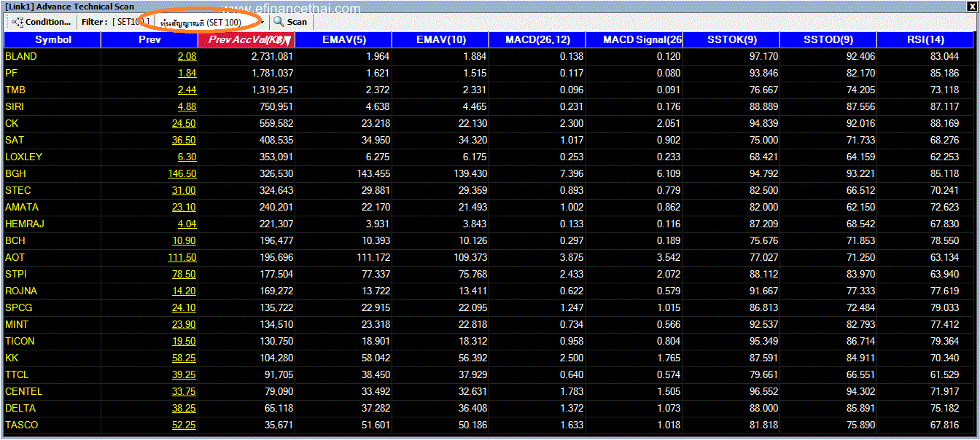Select the SPCG symbol
The width and height of the screenshot is (980, 440).
click(18, 307)
